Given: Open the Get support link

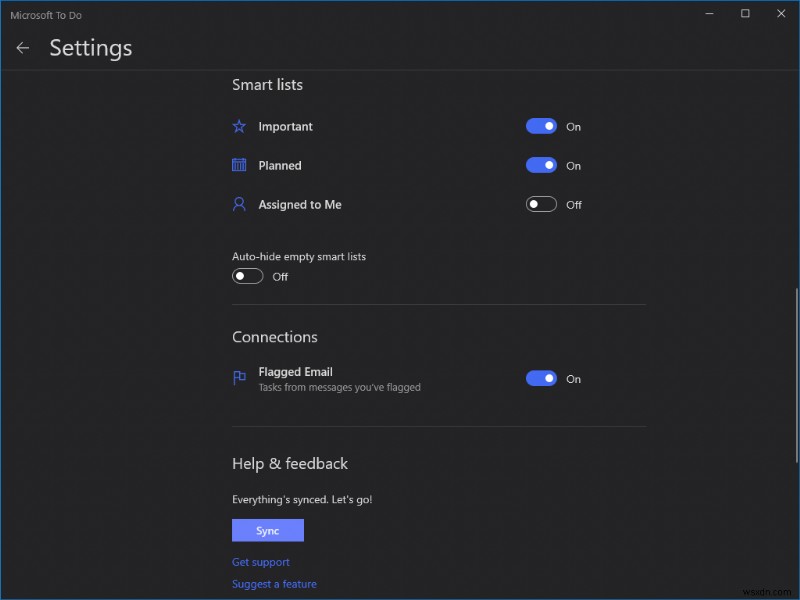Looking at the screenshot, I should (x=261, y=562).
